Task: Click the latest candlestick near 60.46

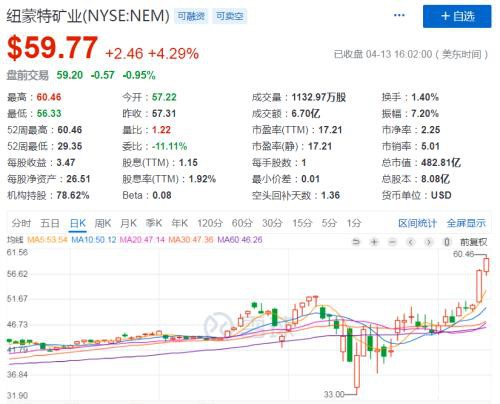Action: (486, 265)
